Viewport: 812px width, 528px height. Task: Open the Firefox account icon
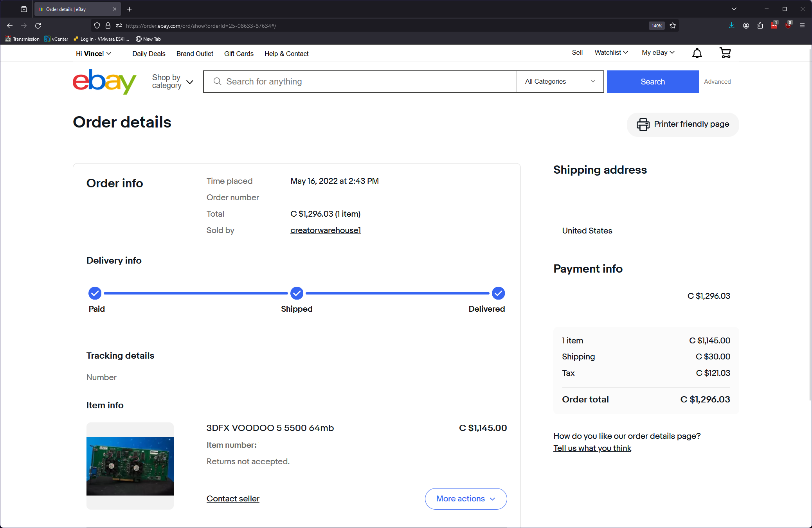click(746, 26)
